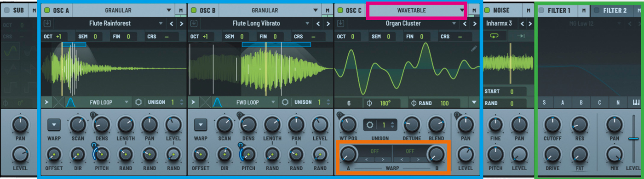Open OSC C Wavetable mode dropdown
Screen dimensions: 644x179
point(417,10)
